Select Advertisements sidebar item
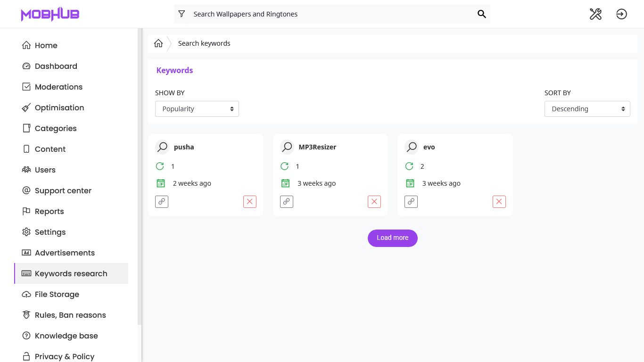The image size is (644, 362). [x=65, y=253]
